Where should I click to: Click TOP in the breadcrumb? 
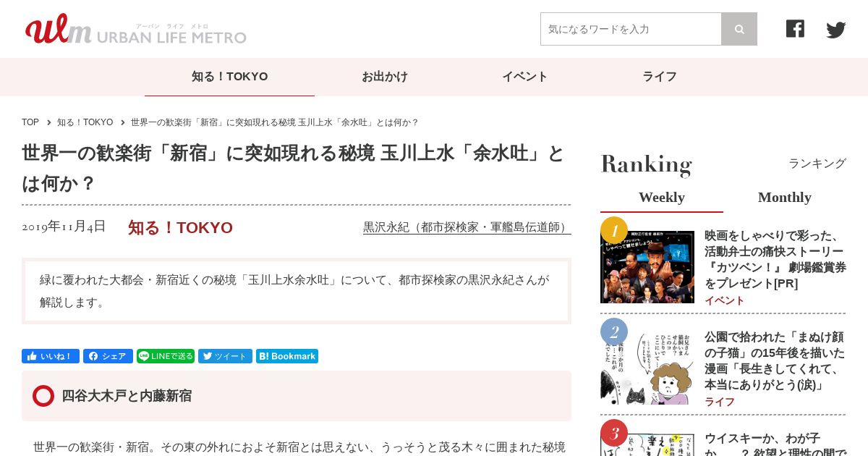(x=30, y=122)
